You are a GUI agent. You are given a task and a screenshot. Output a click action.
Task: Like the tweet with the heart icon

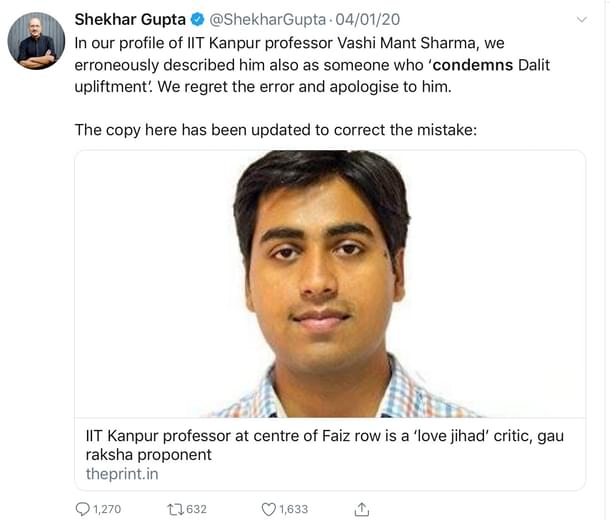pos(268,509)
